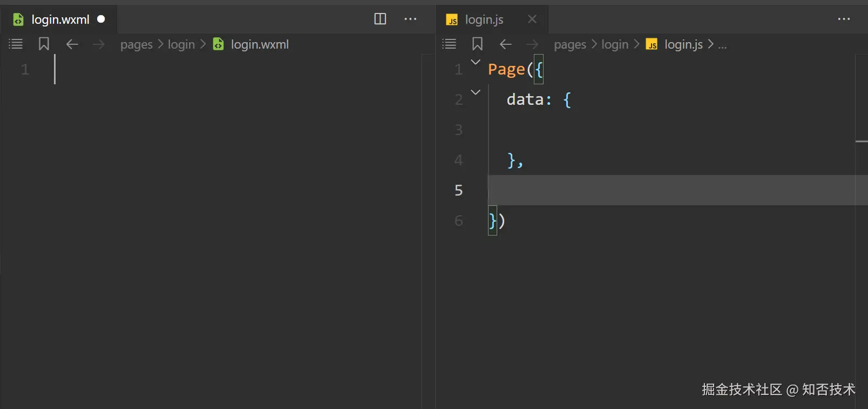Click login.wxml file in left breadcrumb

pos(260,45)
